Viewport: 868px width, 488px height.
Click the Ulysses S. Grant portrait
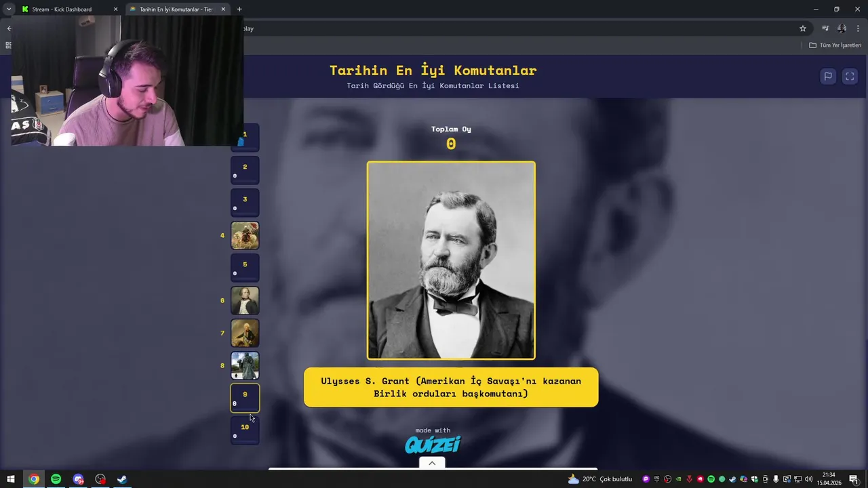451,260
